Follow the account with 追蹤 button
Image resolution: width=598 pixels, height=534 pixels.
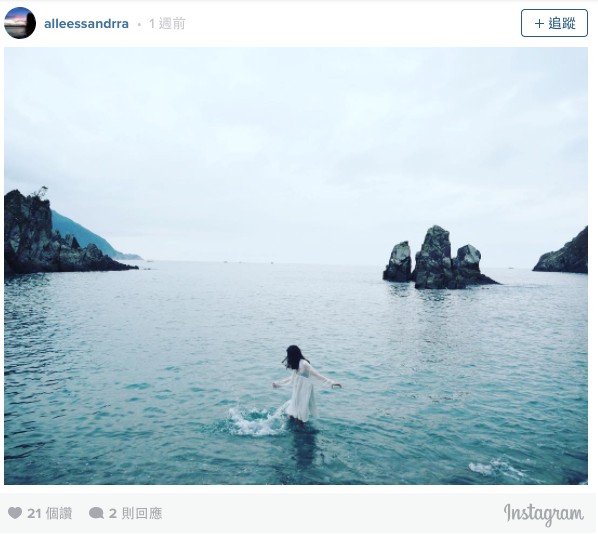[554, 23]
